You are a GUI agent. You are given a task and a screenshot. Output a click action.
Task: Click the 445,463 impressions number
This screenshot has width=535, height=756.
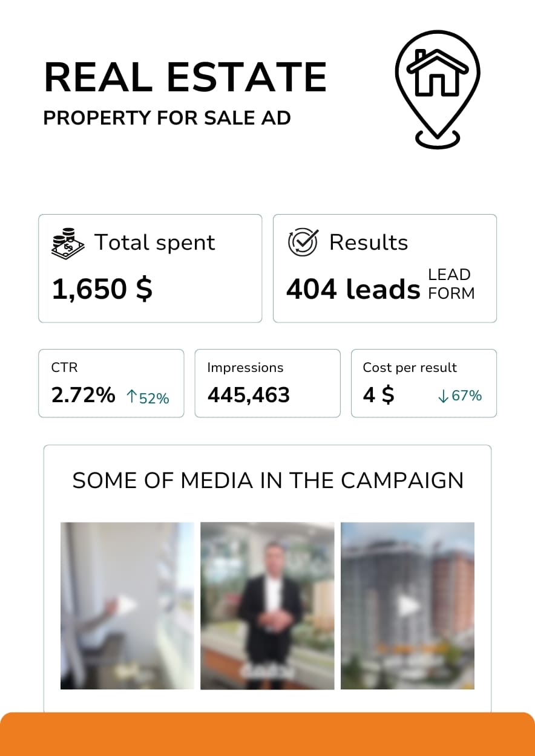(x=249, y=396)
